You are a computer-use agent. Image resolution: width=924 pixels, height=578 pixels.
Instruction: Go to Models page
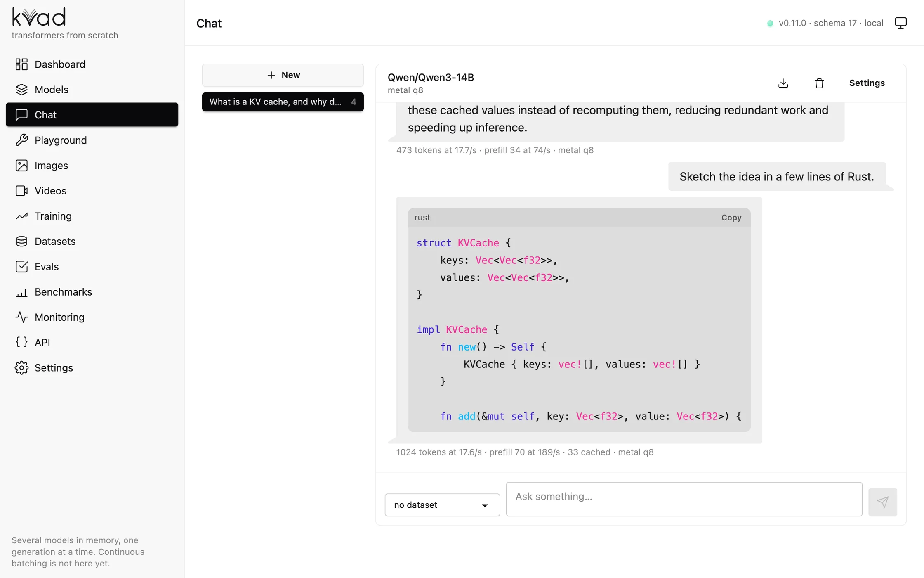point(92,90)
